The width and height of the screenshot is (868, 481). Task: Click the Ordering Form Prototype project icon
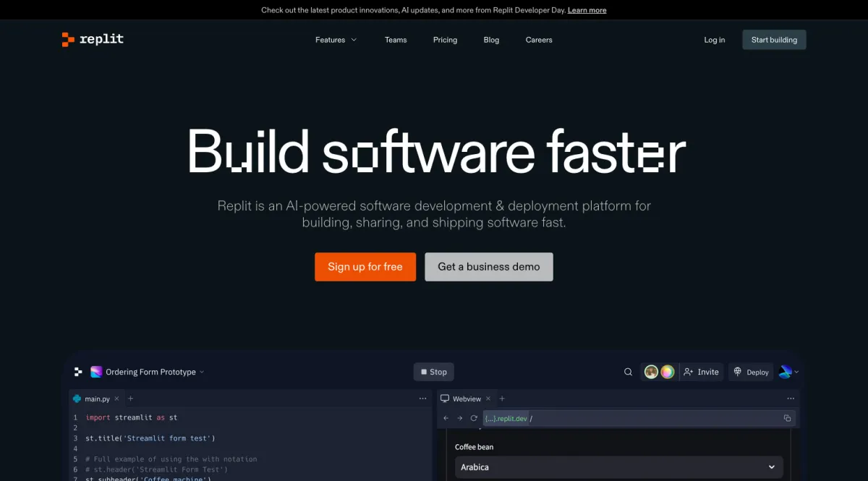(x=96, y=372)
